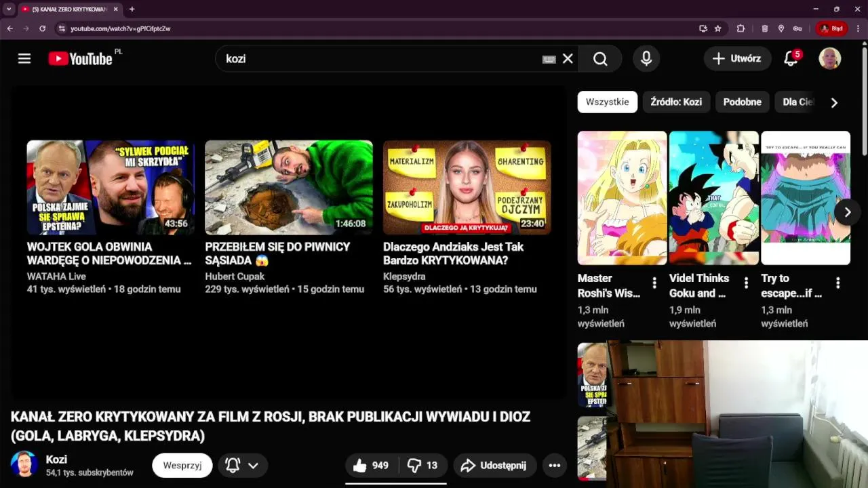
Task: Click the Błąd profile button in Chrome
Action: 832,28
